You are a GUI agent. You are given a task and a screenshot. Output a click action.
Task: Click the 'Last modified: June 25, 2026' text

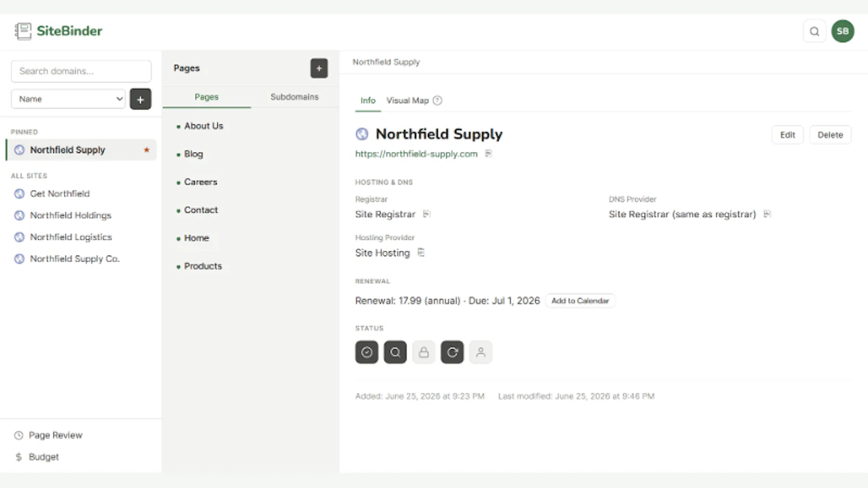[576, 396]
